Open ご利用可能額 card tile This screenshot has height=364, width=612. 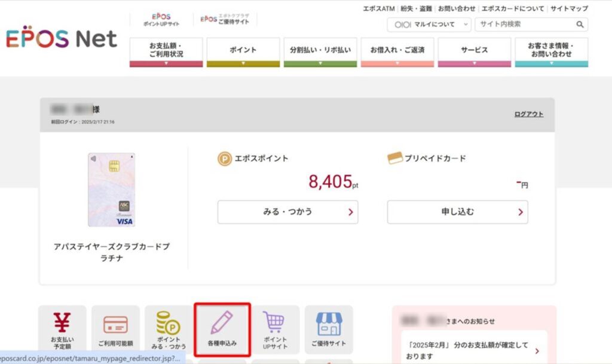point(115,330)
